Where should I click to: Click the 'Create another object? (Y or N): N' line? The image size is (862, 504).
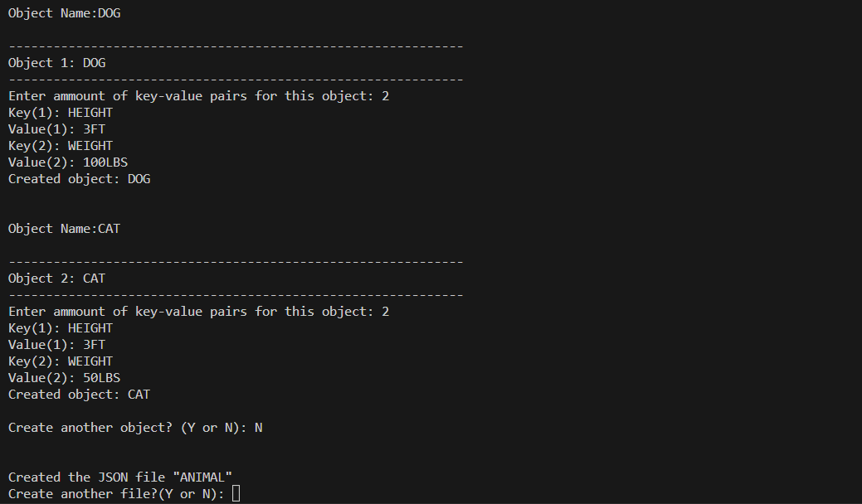point(135,428)
